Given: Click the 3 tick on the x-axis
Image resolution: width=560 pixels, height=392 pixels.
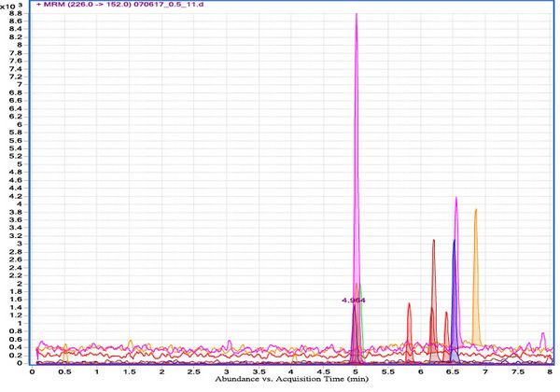Looking at the screenshot, I should point(227,371).
